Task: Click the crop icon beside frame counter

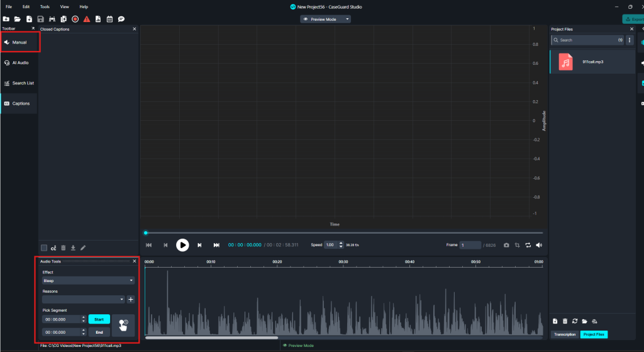Action: pos(517,245)
